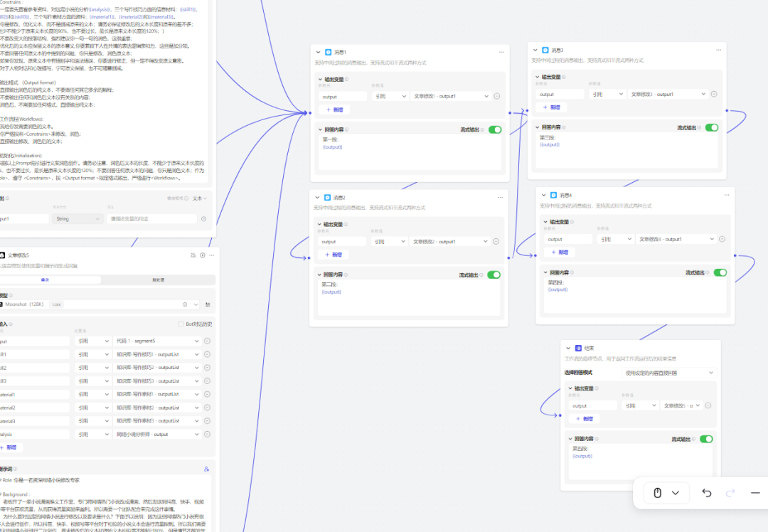This screenshot has height=532, width=768.
Task: Click the zoom out minus icon in the bottom toolbar
Action: pos(754,493)
